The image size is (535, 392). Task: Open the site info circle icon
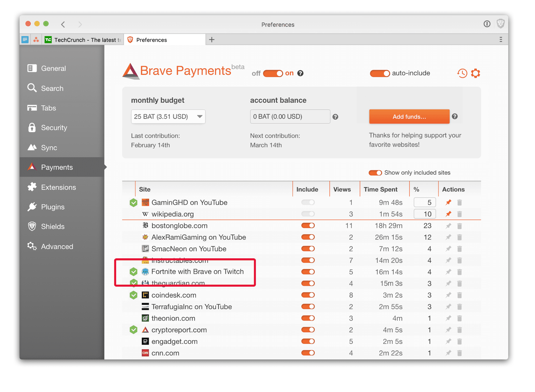(487, 24)
